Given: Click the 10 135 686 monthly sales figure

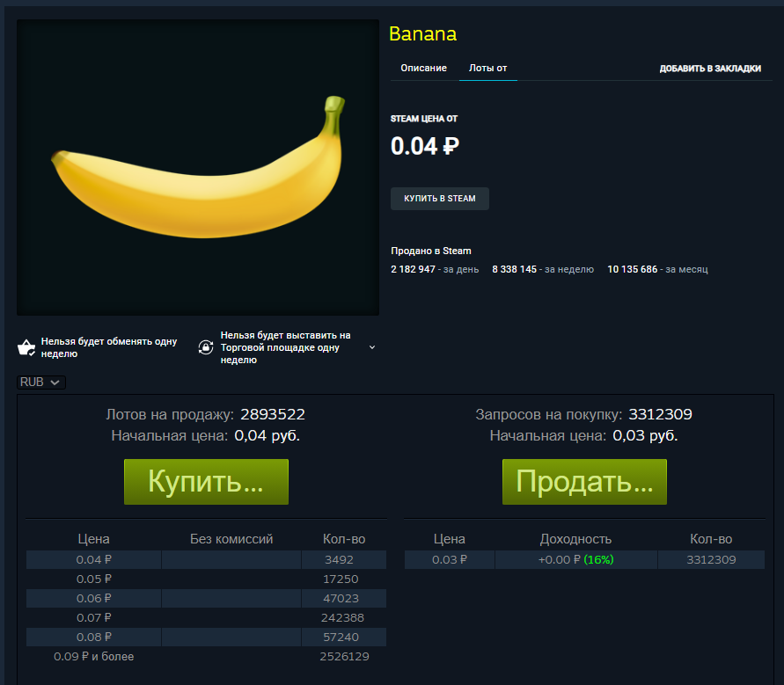Looking at the screenshot, I should coord(632,269).
